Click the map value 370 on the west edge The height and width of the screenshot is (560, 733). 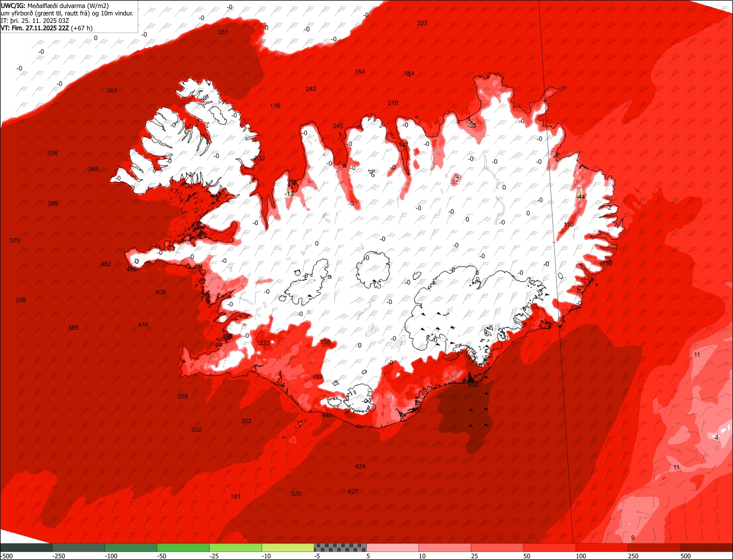tap(15, 240)
